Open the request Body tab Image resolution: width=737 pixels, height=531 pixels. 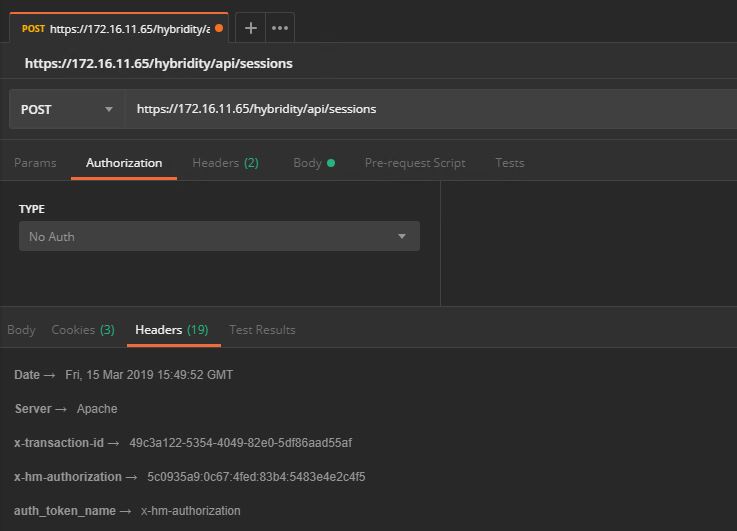tap(312, 163)
